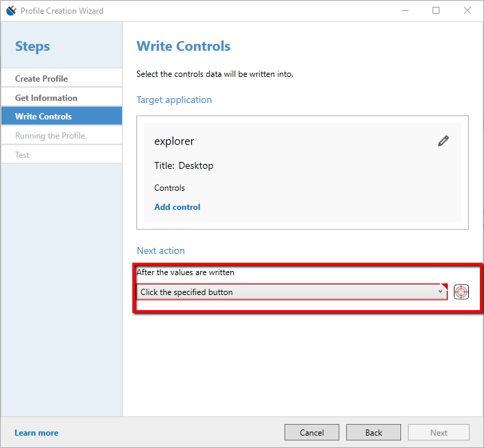
Task: Open the Learn more link
Action: click(36, 433)
